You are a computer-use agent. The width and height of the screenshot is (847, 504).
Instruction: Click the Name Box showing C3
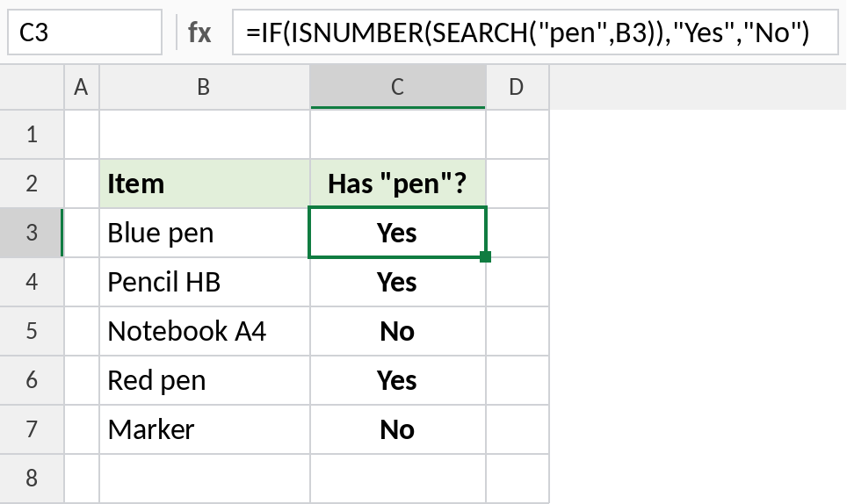85,32
